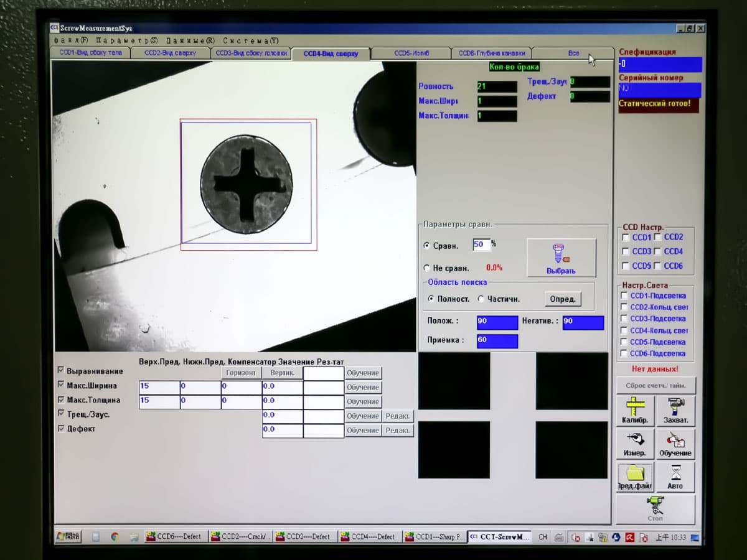
Task: Open the Калибр. calibration tool
Action: coord(634,411)
